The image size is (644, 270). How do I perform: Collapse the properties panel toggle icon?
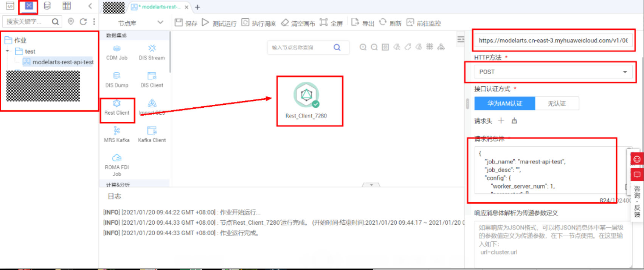461,39
